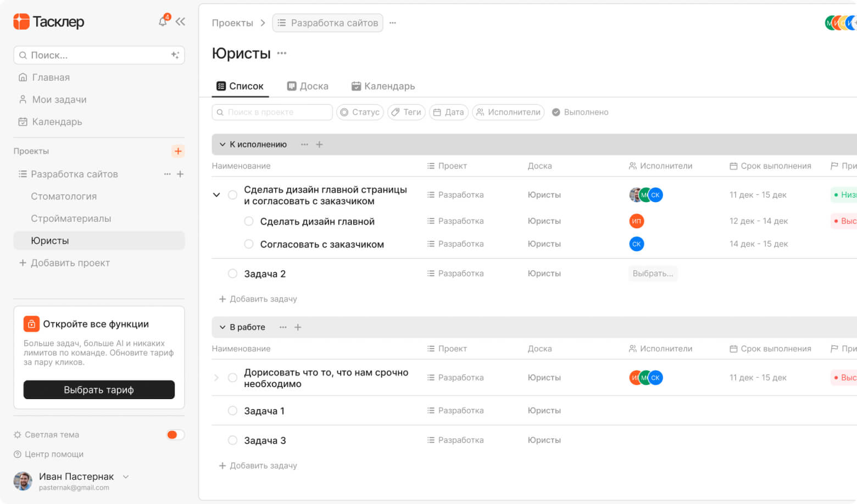Click the Исполнители column header in К исполнению
The image size is (857, 504).
[x=660, y=166]
